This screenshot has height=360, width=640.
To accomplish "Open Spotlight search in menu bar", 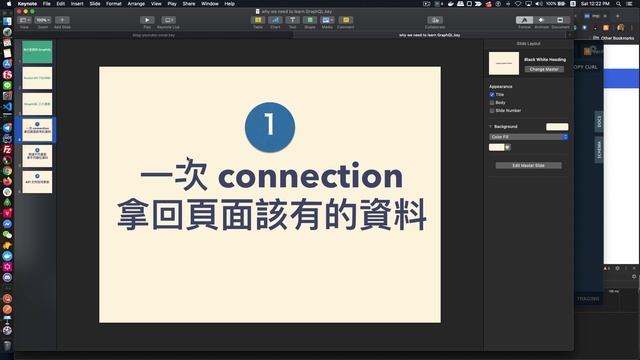I will [619, 4].
